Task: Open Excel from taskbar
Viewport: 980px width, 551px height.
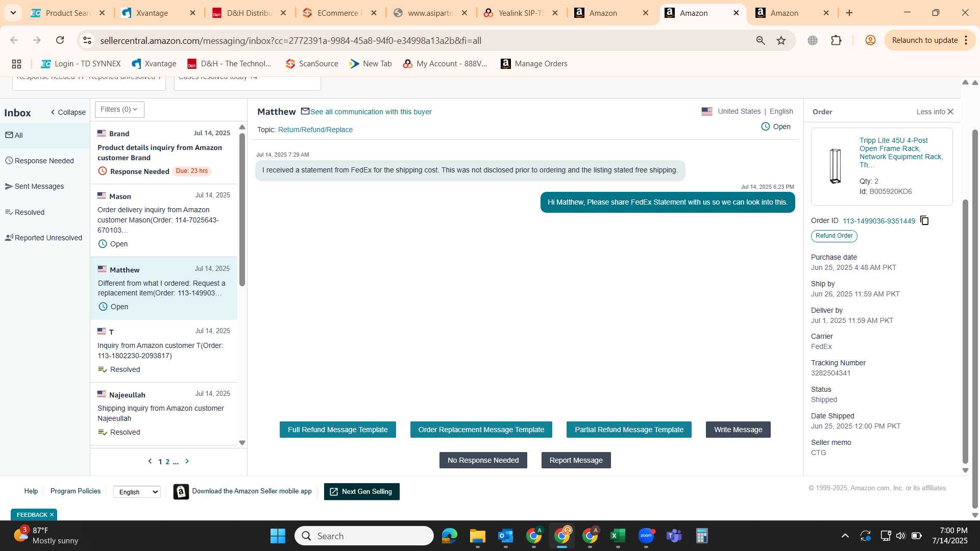Action: 618,536
